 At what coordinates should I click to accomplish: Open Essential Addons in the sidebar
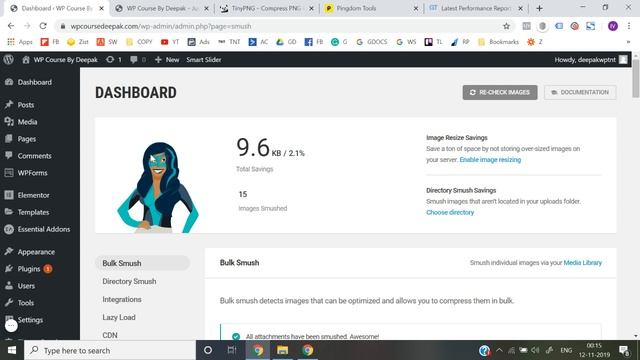[43, 229]
